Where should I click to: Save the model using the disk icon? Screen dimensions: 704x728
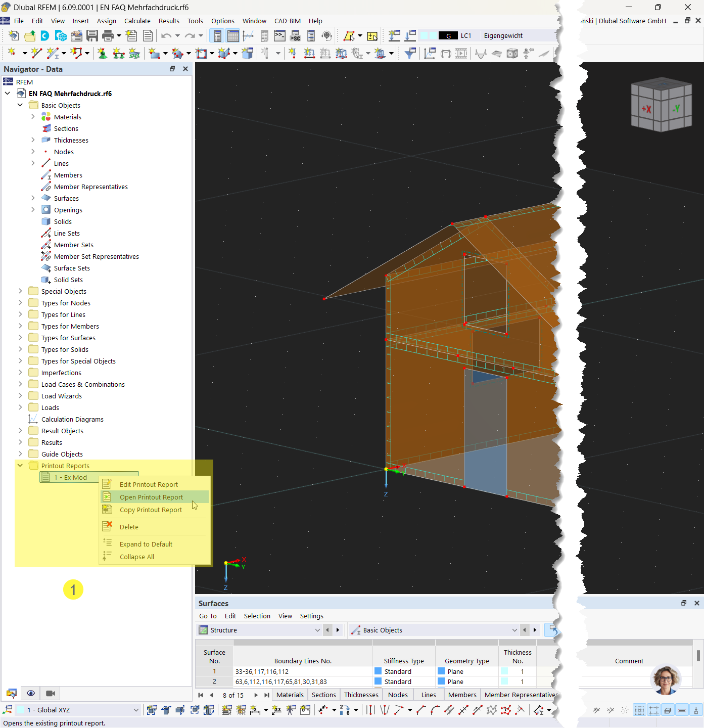[92, 35]
